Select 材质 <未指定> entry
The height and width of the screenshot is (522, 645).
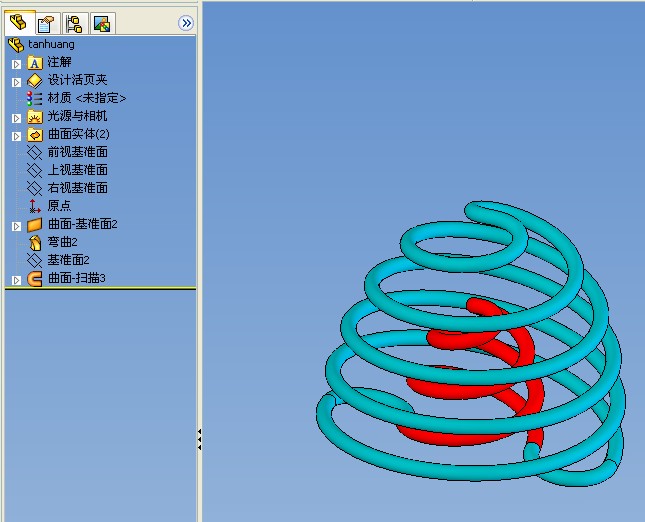click(x=87, y=98)
